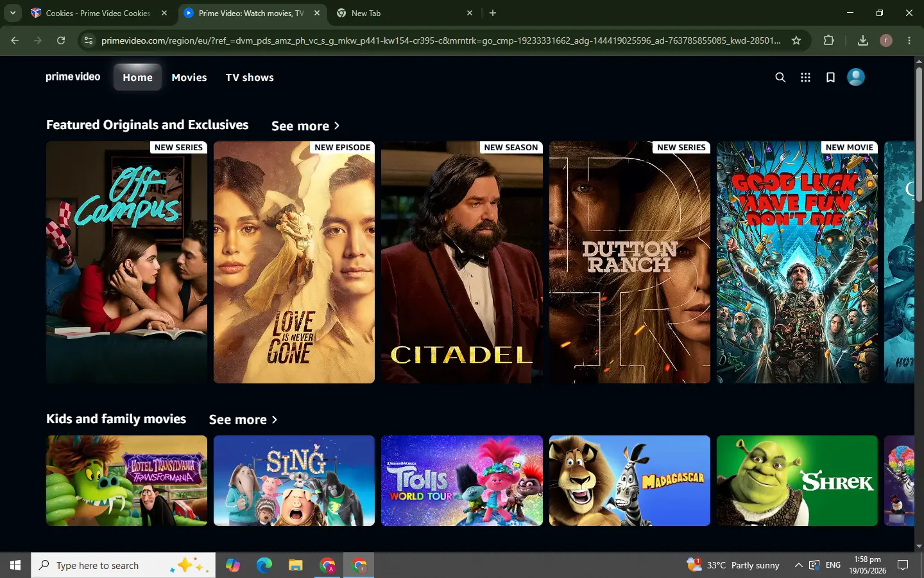Open Chrome profile avatar

click(x=886, y=40)
